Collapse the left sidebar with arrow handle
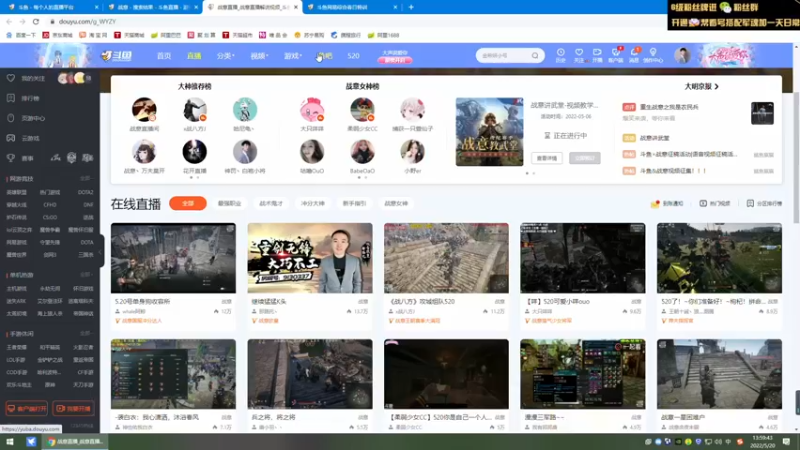Image resolution: width=800 pixels, height=450 pixels. coord(102,251)
